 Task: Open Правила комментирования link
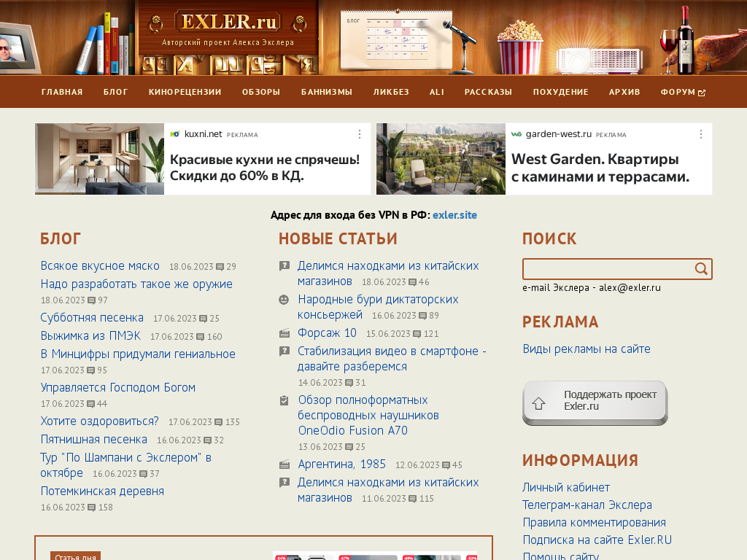(x=594, y=522)
